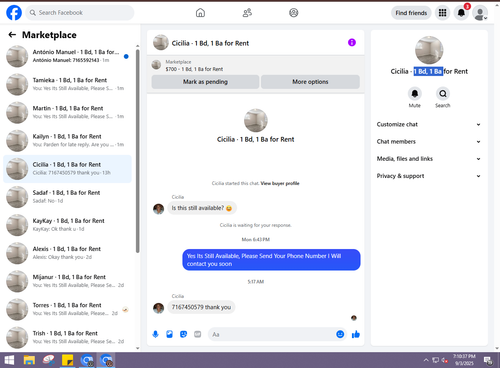Click the $700 Marketplace listing header
Screen dimensions: 500x368
tap(255, 65)
